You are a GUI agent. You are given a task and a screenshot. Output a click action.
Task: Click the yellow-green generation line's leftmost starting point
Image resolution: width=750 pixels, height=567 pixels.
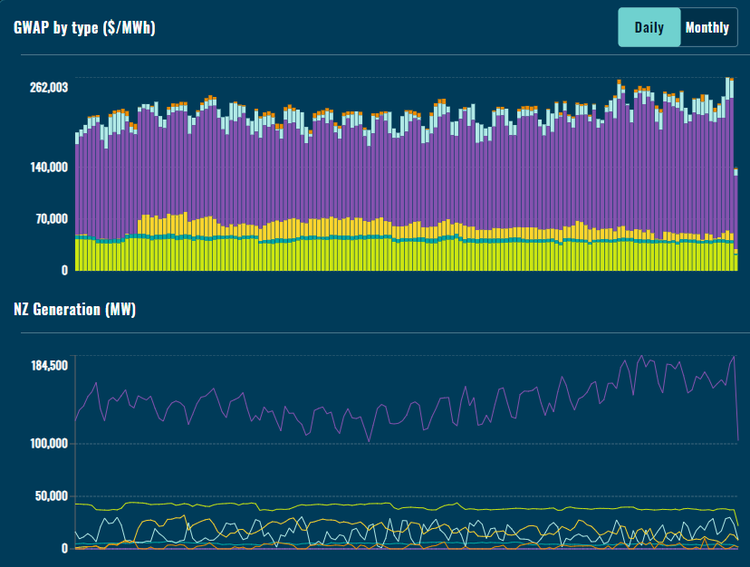[x=76, y=504]
